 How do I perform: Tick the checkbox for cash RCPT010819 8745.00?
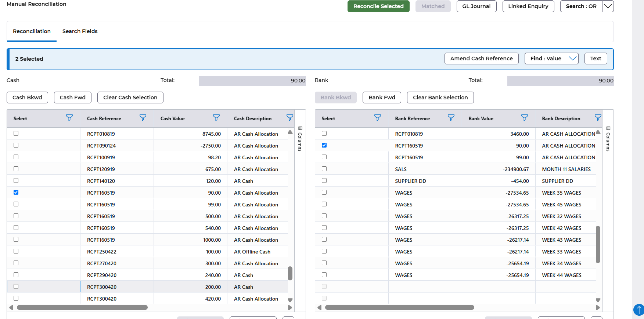pos(16,134)
